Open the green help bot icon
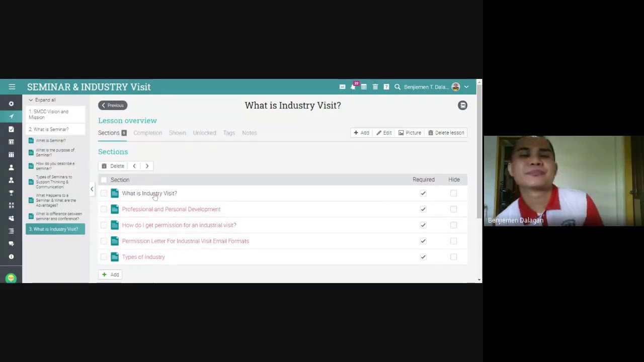 11,278
